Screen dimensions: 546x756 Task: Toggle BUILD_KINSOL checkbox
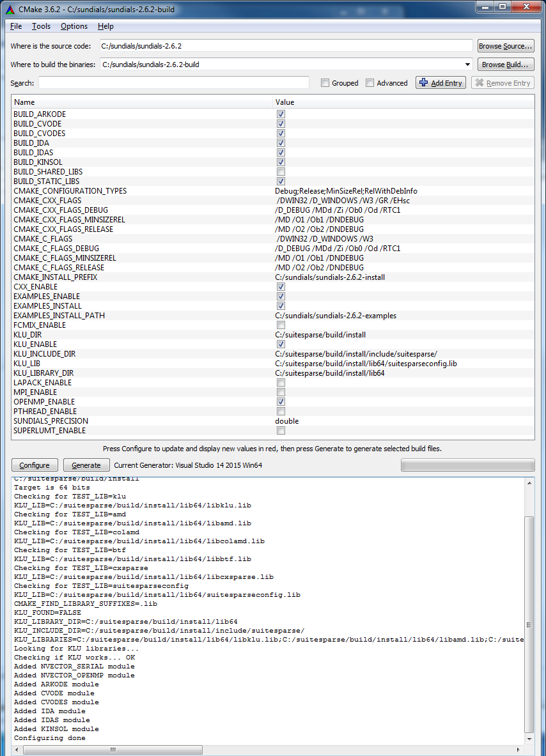(281, 162)
